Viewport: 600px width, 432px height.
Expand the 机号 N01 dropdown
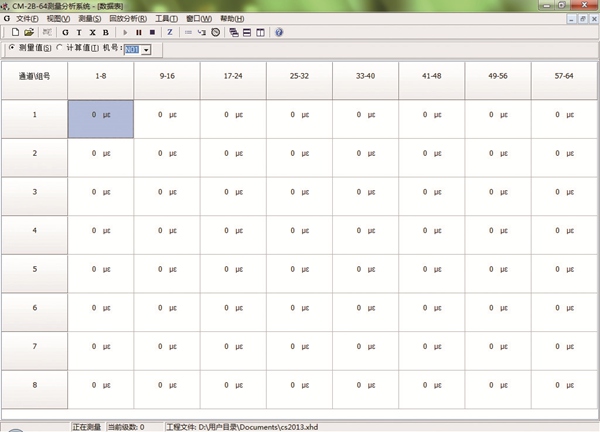click(147, 50)
